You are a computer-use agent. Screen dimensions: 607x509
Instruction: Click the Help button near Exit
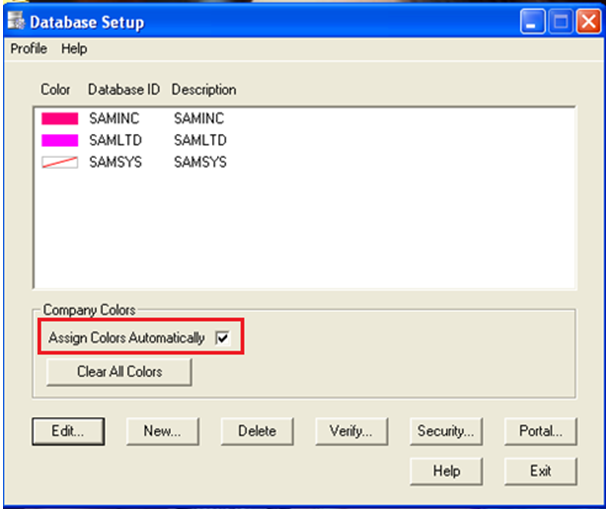(x=446, y=471)
